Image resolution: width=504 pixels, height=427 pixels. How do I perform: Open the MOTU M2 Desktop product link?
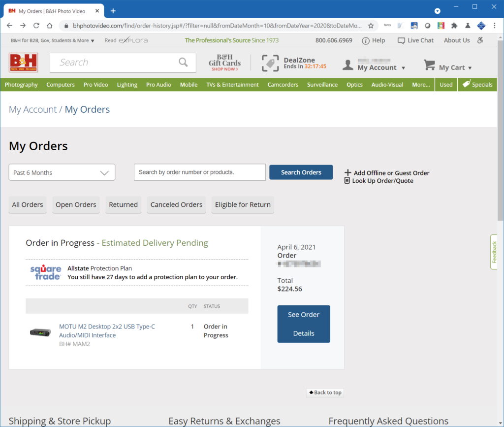(x=107, y=331)
